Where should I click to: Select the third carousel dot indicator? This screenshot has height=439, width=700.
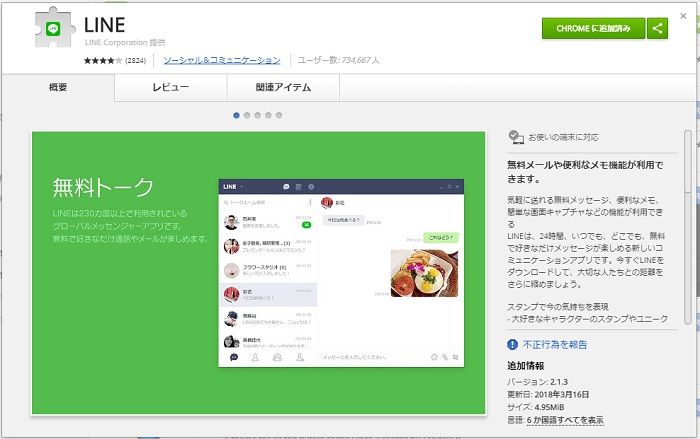click(257, 115)
